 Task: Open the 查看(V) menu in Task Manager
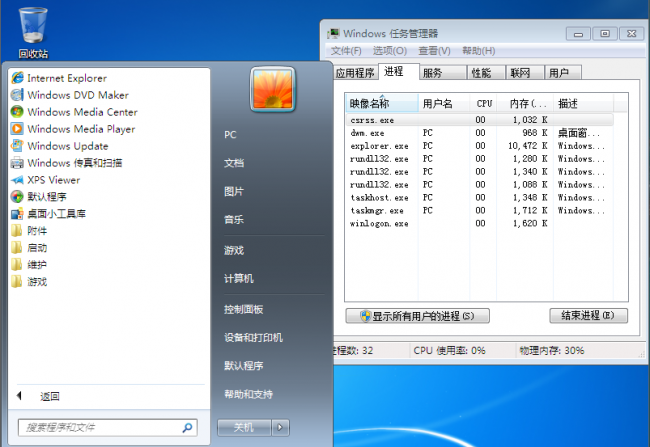click(x=434, y=51)
